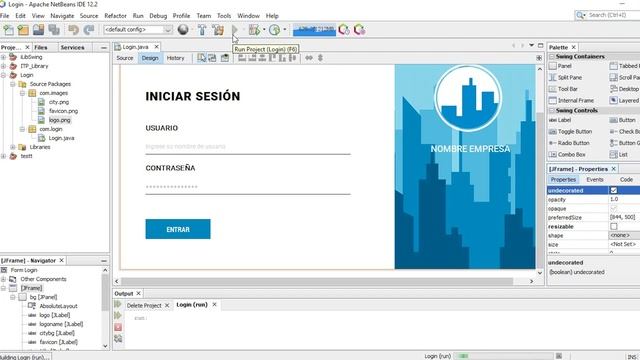Switch to the Source view tab
640x360 pixels.
pos(125,58)
